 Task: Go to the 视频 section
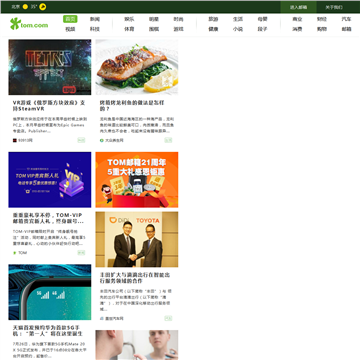(70, 29)
